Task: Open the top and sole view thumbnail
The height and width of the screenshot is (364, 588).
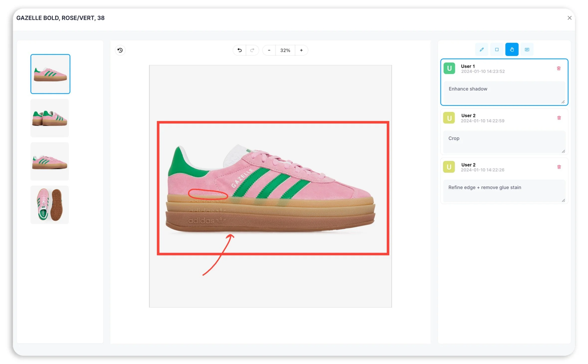Action: pos(50,205)
